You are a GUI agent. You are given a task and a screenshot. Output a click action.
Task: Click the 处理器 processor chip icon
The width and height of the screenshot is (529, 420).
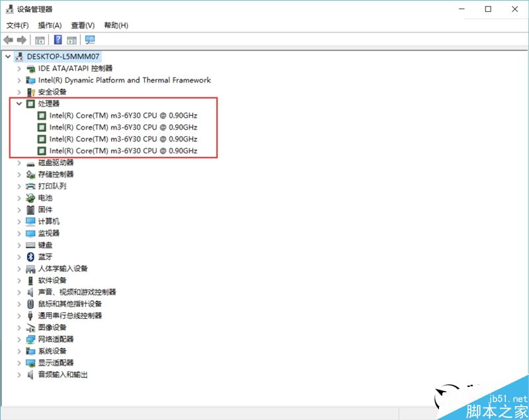click(x=30, y=104)
